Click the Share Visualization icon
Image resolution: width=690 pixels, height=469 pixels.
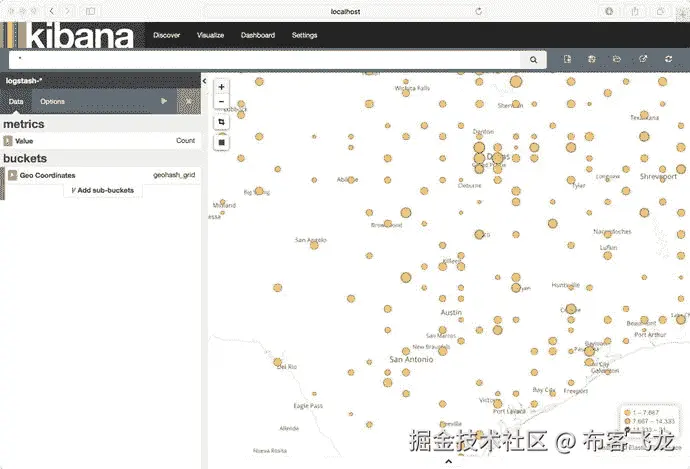(x=643, y=59)
